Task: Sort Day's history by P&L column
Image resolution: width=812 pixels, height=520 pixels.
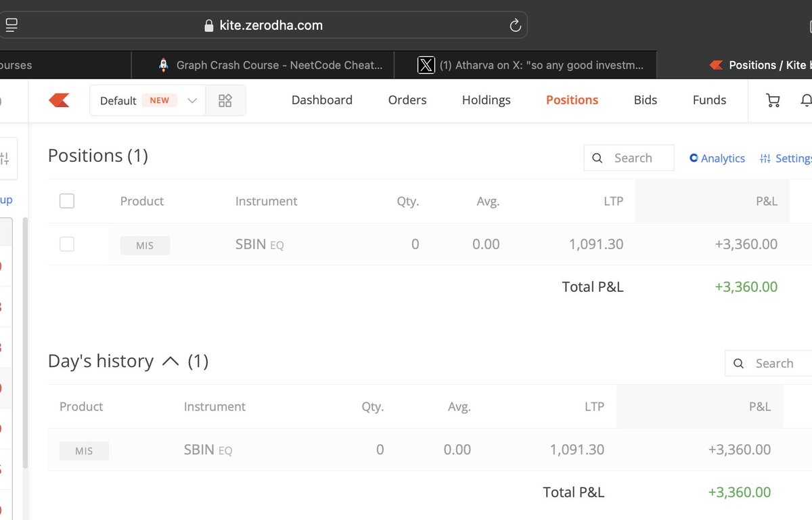Action: coord(760,406)
